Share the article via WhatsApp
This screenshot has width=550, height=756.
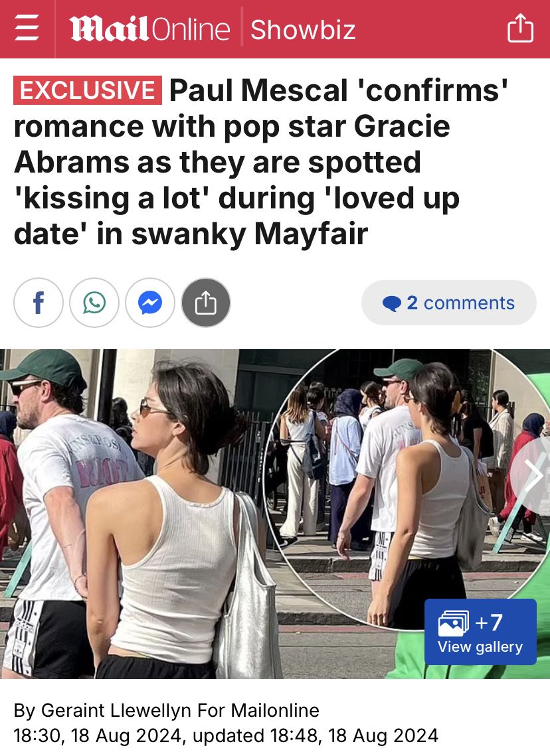click(x=94, y=303)
